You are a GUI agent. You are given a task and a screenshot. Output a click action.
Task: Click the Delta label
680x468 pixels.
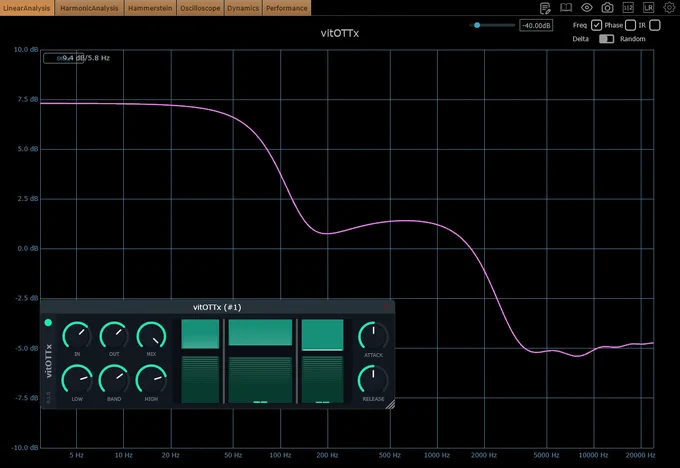tap(580, 39)
